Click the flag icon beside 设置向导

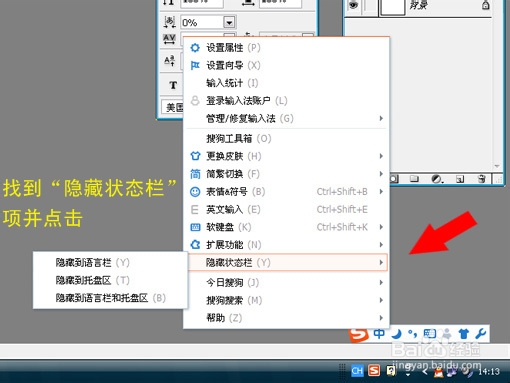(195, 65)
